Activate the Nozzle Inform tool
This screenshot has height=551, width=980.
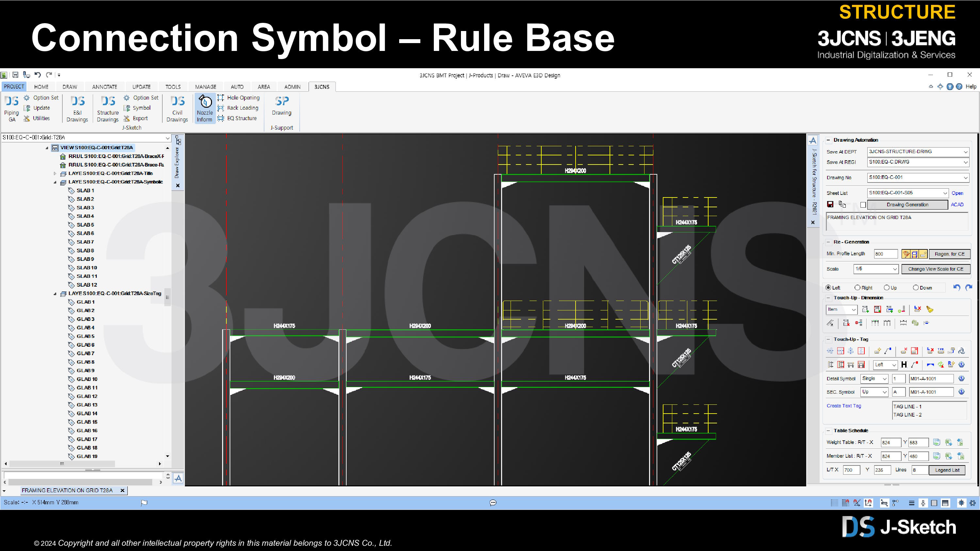coord(205,108)
